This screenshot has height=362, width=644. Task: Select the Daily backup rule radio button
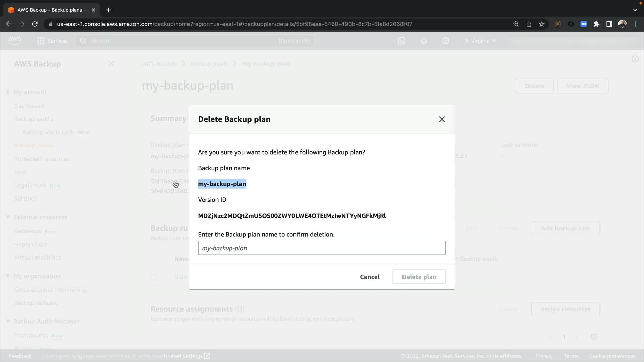pos(154,277)
